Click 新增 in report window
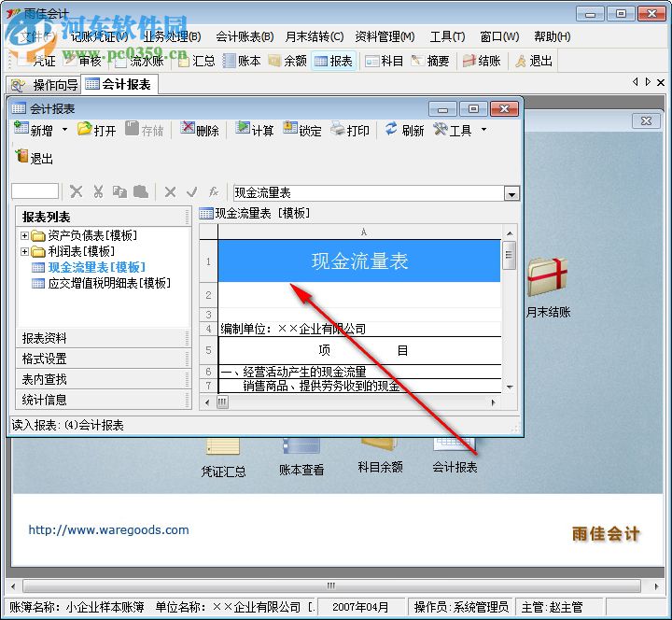 (34, 130)
